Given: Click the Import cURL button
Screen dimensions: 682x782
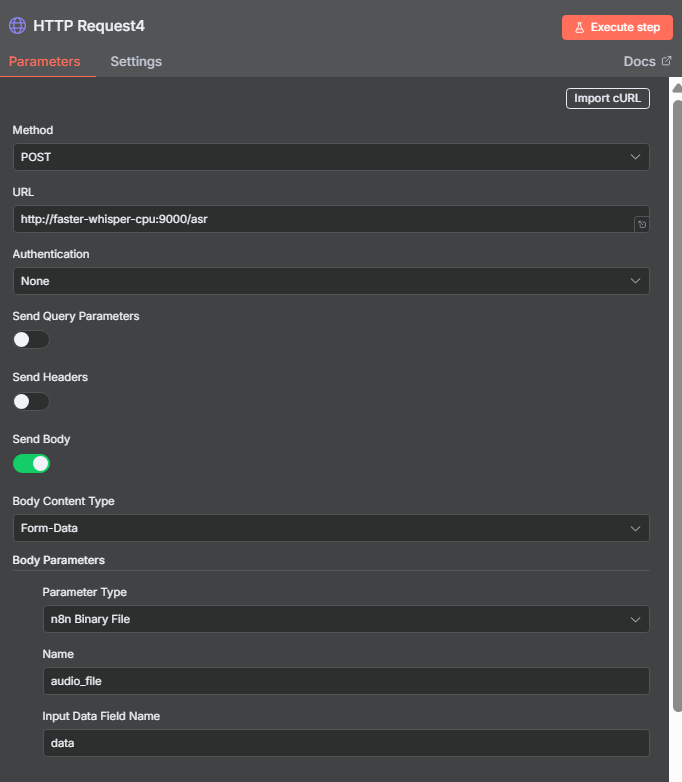Looking at the screenshot, I should (608, 98).
